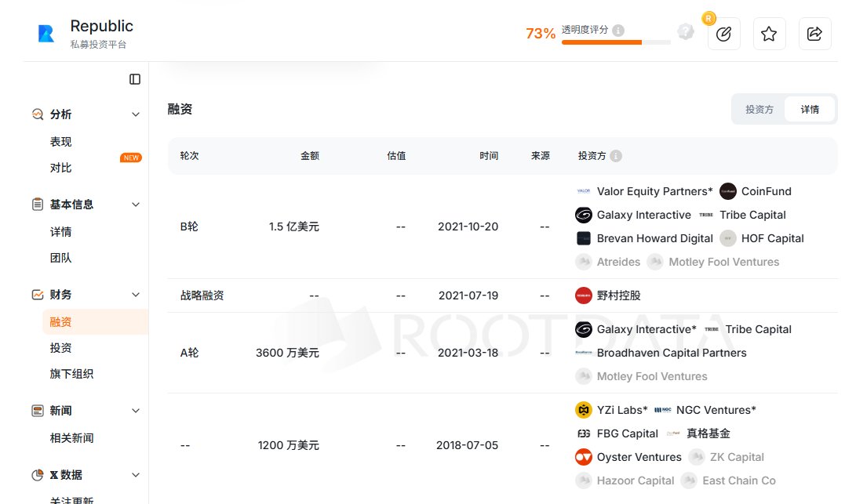Viewport: 856px width, 504px height.
Task: Click Galaxy Interactive logo in A轮 row
Action: (584, 329)
